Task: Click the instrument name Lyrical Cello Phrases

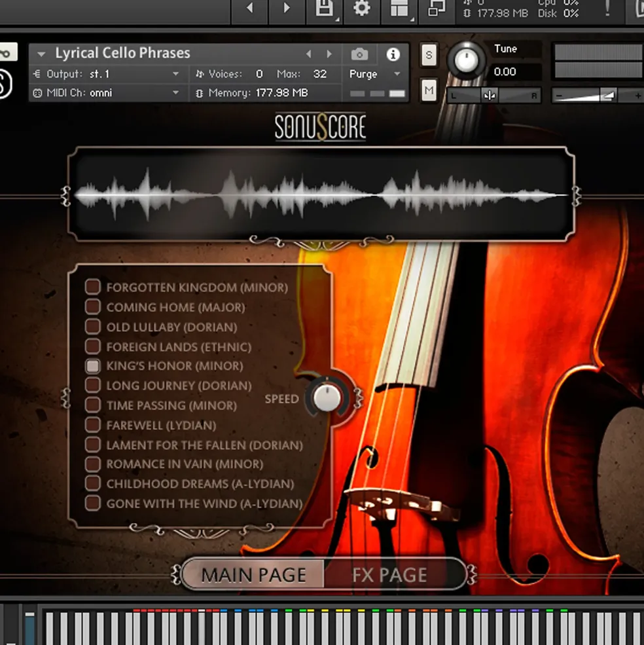Action: click(x=122, y=53)
